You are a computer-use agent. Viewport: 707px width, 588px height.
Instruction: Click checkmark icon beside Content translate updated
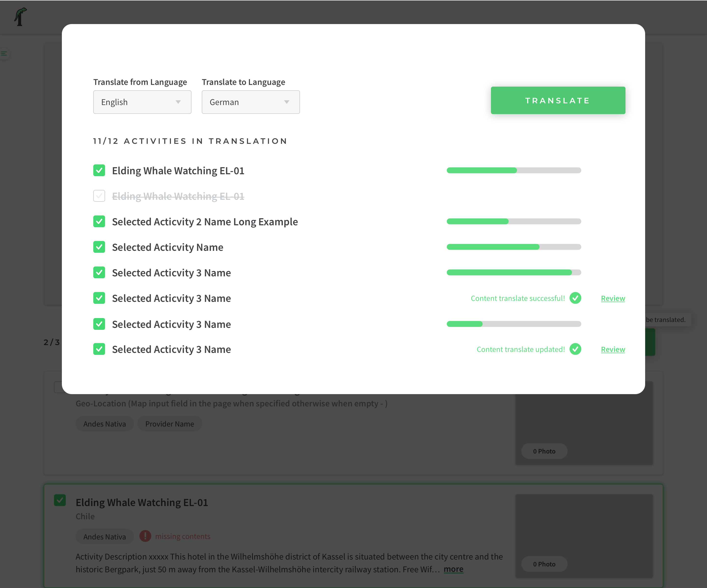click(x=575, y=349)
